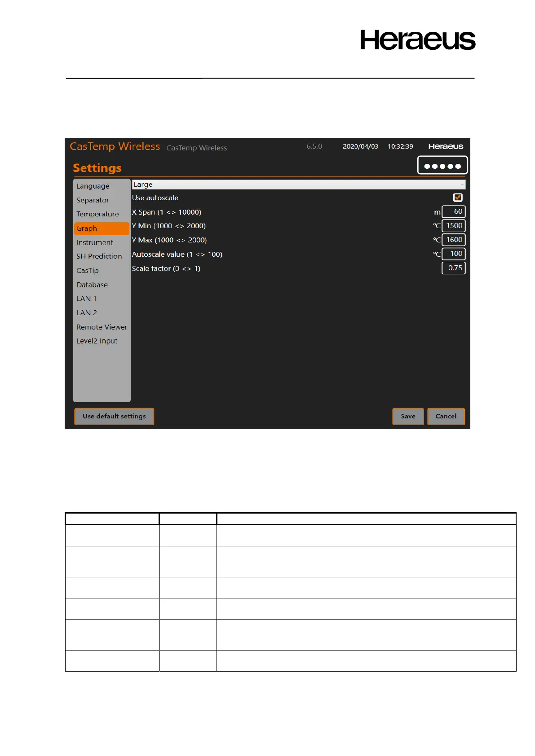Click the Heraeus logo in app header
The image size is (535, 756).
446,146
